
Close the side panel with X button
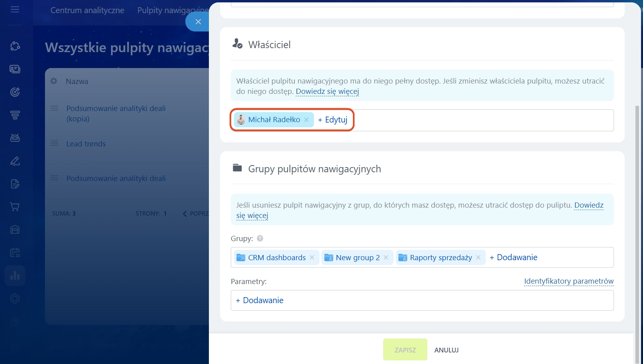pyautogui.click(x=198, y=22)
